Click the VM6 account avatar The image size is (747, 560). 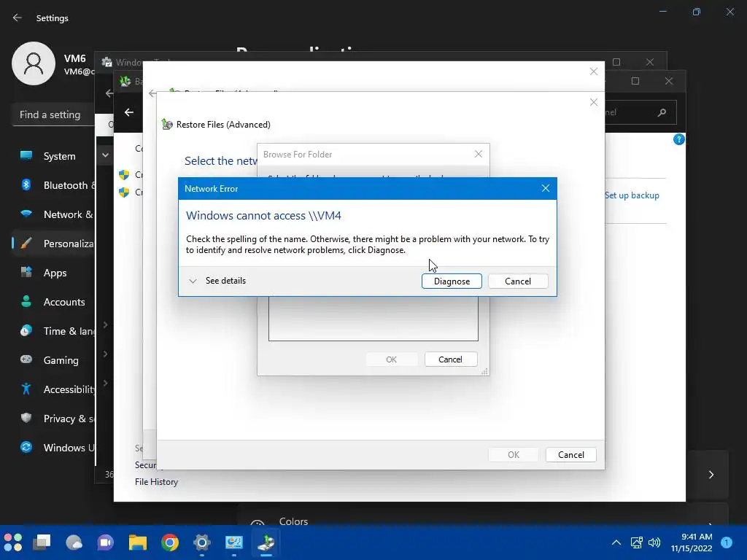34,63
